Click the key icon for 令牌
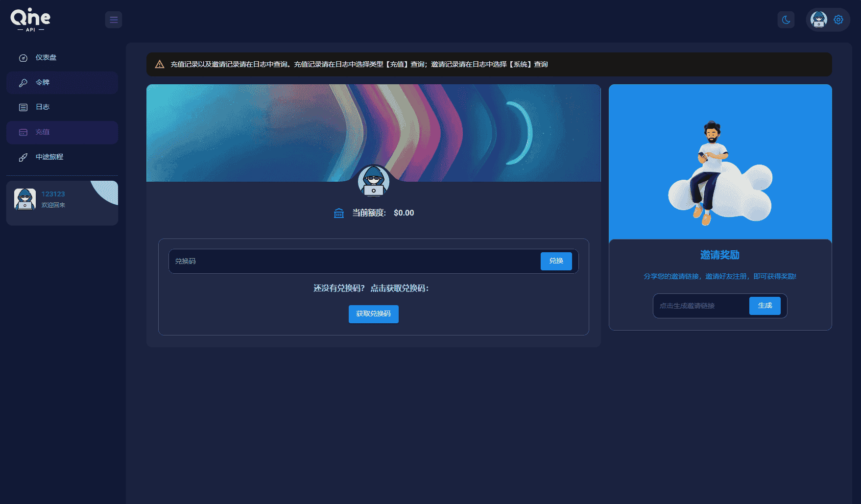Viewport: 861px width, 504px height. pos(23,83)
